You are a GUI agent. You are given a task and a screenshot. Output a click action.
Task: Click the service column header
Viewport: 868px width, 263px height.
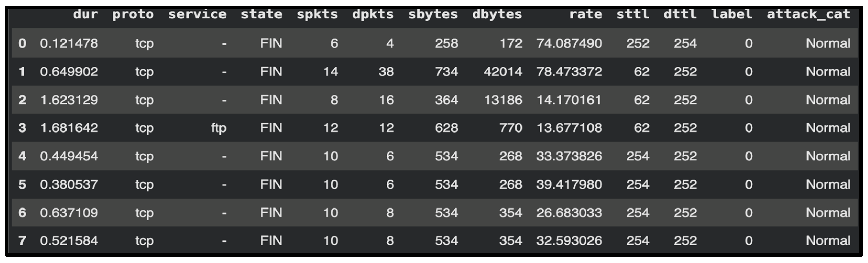(x=197, y=14)
